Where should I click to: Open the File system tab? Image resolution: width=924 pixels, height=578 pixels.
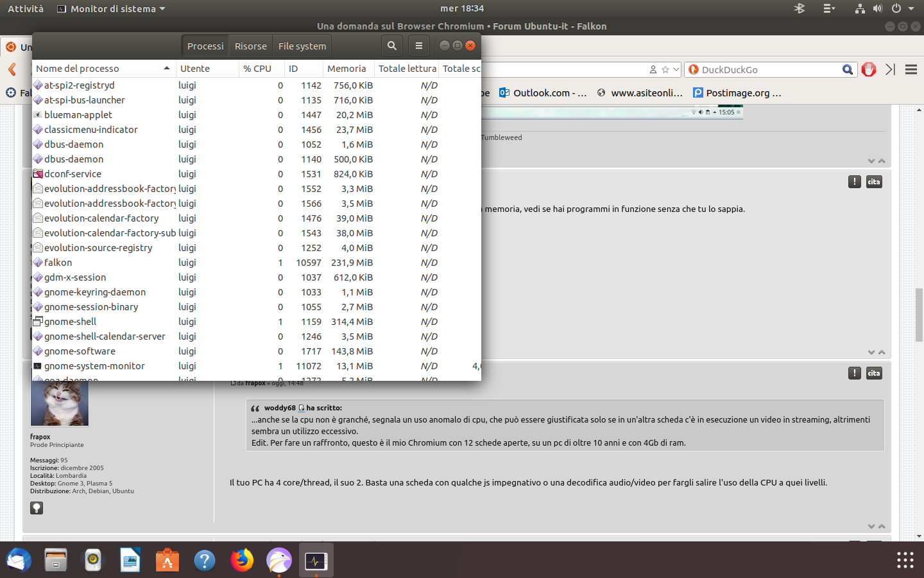pyautogui.click(x=302, y=46)
